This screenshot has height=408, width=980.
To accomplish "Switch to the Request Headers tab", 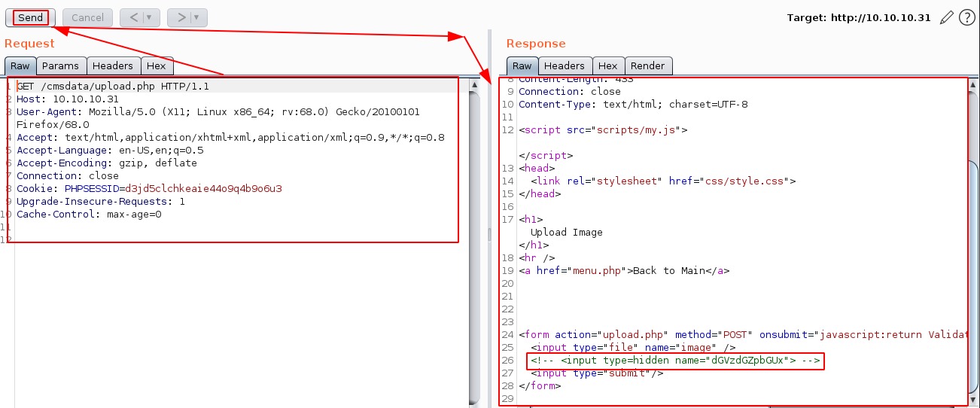I will [113, 66].
